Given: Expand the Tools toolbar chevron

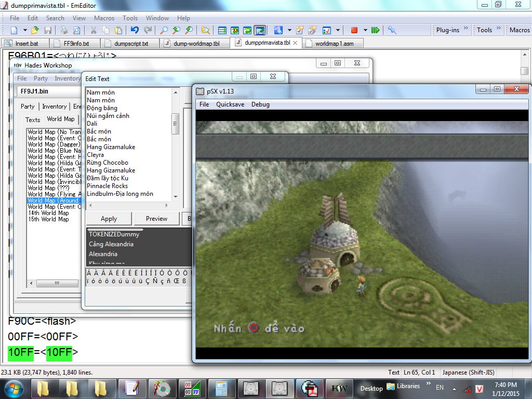Looking at the screenshot, I should click(x=498, y=28).
